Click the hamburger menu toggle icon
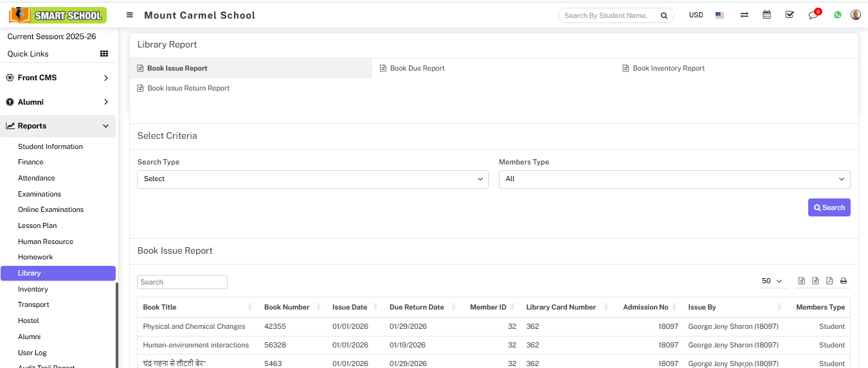The height and width of the screenshot is (368, 868). click(x=130, y=15)
